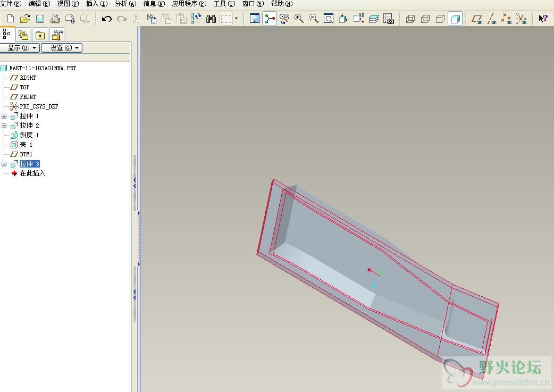Click the dashed selection box tool

(226, 19)
